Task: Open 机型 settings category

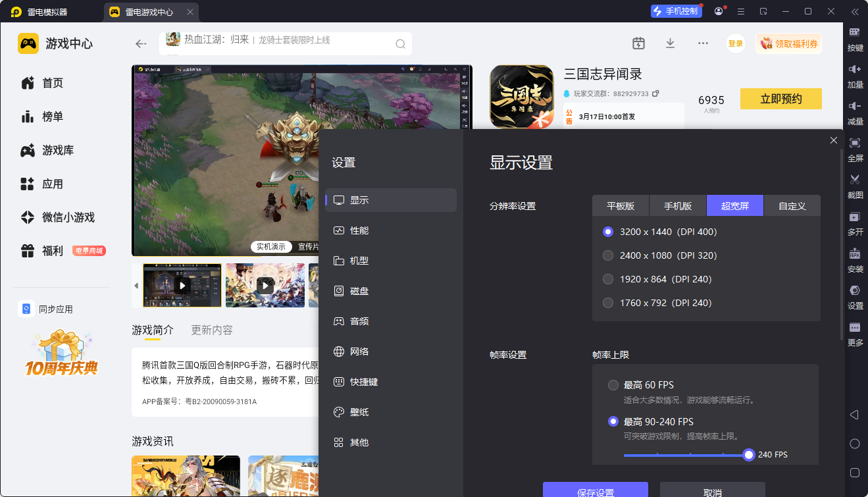Action: tap(391, 261)
